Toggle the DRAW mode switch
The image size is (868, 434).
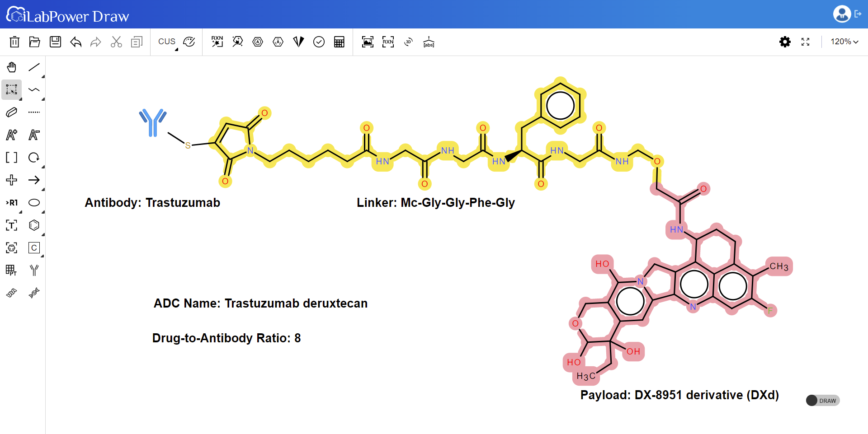(x=823, y=401)
